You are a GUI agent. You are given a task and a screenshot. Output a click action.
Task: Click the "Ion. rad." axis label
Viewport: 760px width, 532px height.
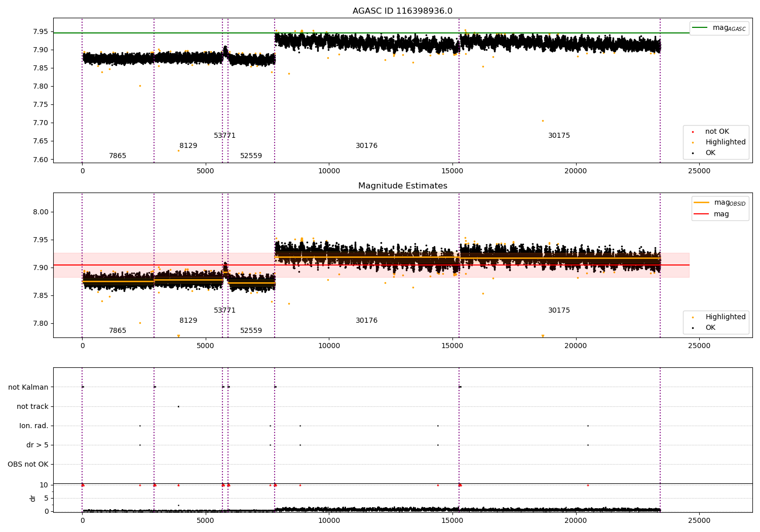click(x=34, y=426)
